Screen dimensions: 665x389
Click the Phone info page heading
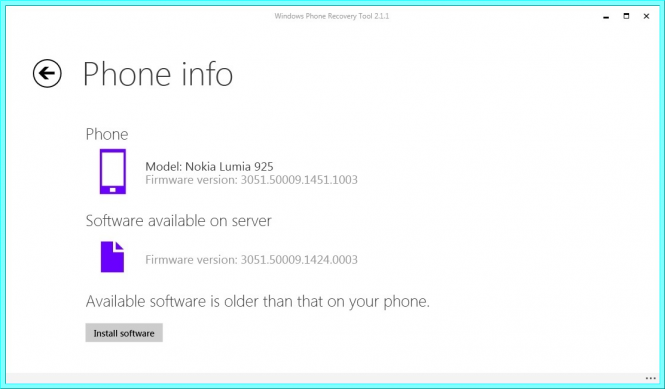point(158,74)
